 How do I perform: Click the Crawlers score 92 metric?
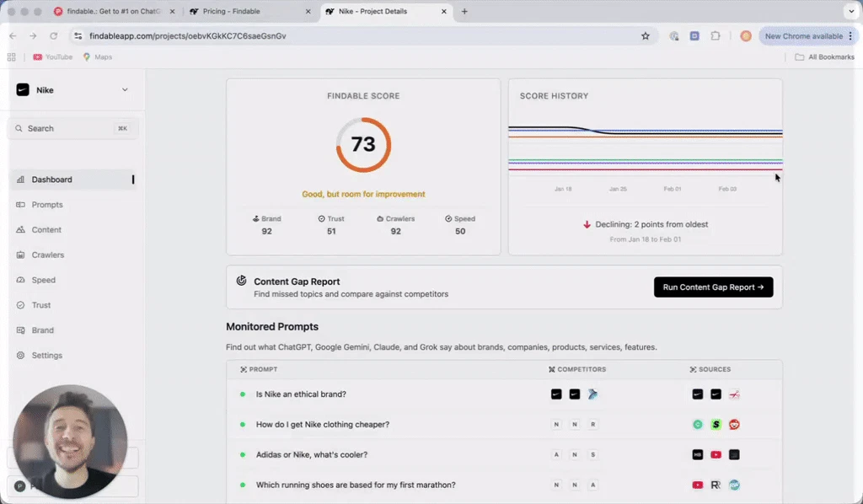pyautogui.click(x=396, y=225)
